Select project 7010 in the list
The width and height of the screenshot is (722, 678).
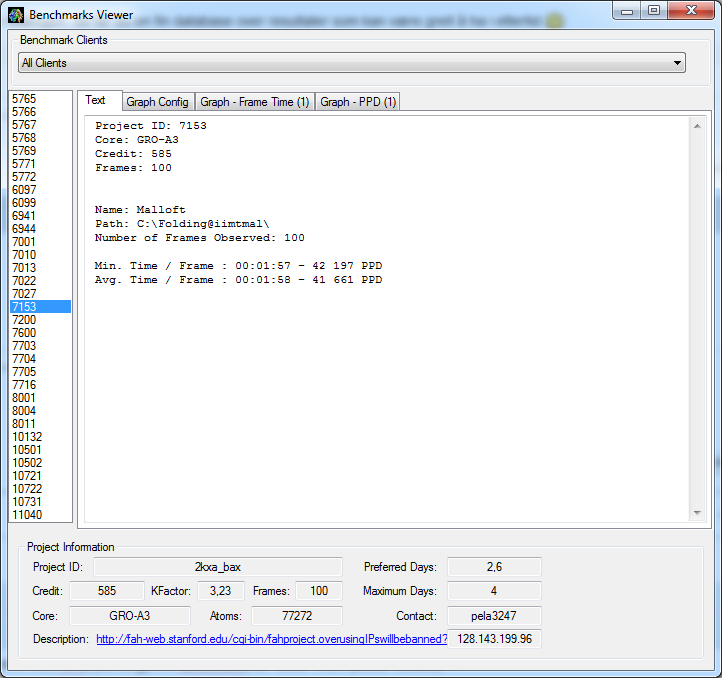coord(40,254)
